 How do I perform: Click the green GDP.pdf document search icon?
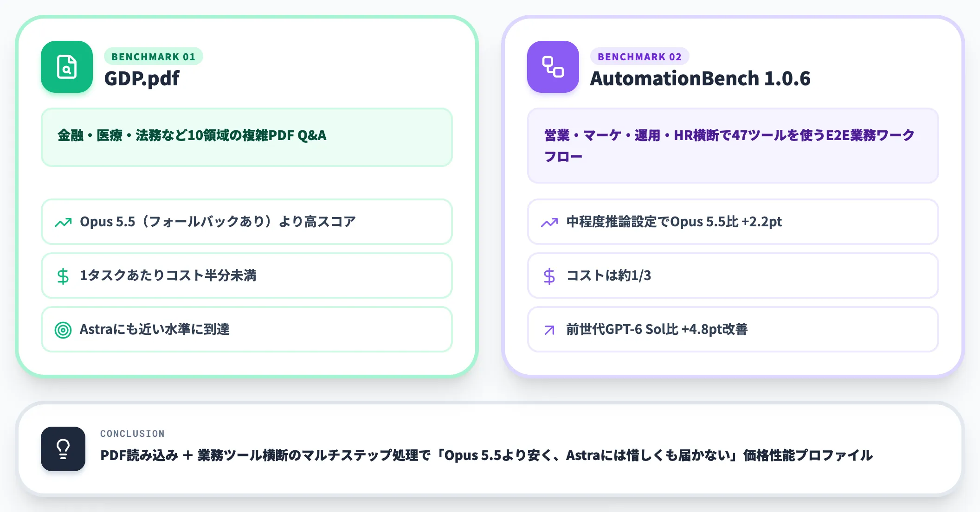coord(67,67)
